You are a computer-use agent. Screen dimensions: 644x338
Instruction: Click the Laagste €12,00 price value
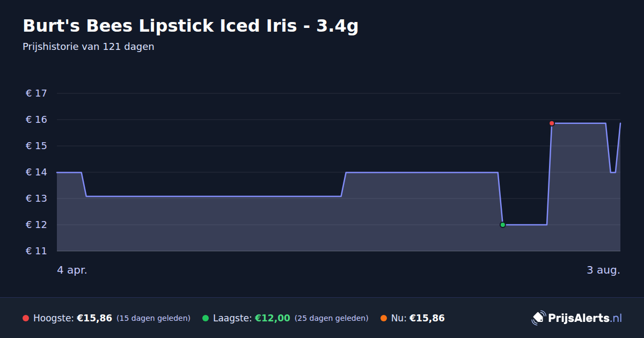(273, 318)
